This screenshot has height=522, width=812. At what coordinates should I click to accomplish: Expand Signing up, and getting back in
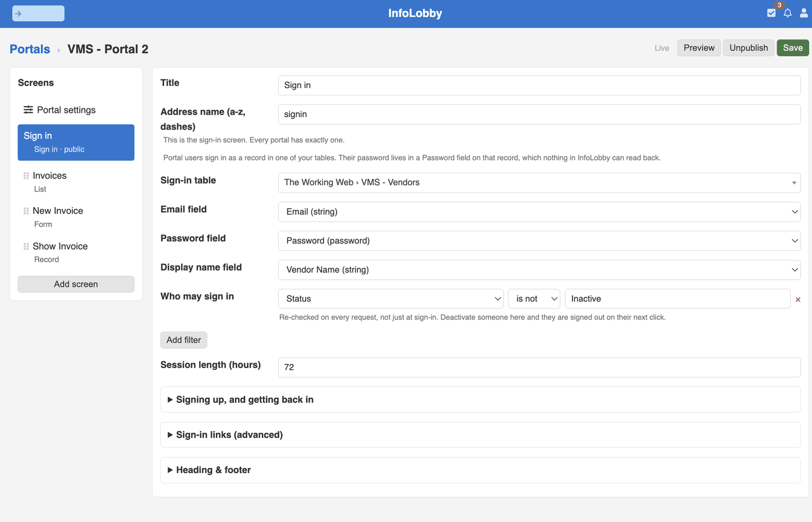[x=480, y=400]
